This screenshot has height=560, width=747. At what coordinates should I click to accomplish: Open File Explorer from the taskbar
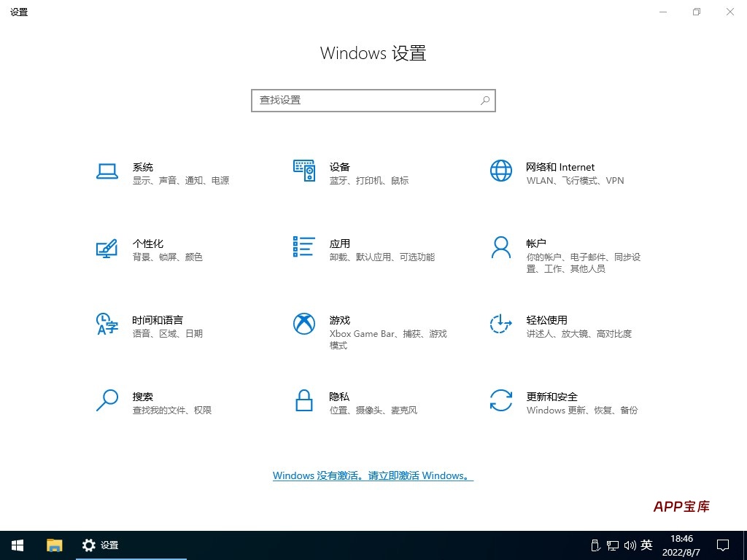coord(54,545)
